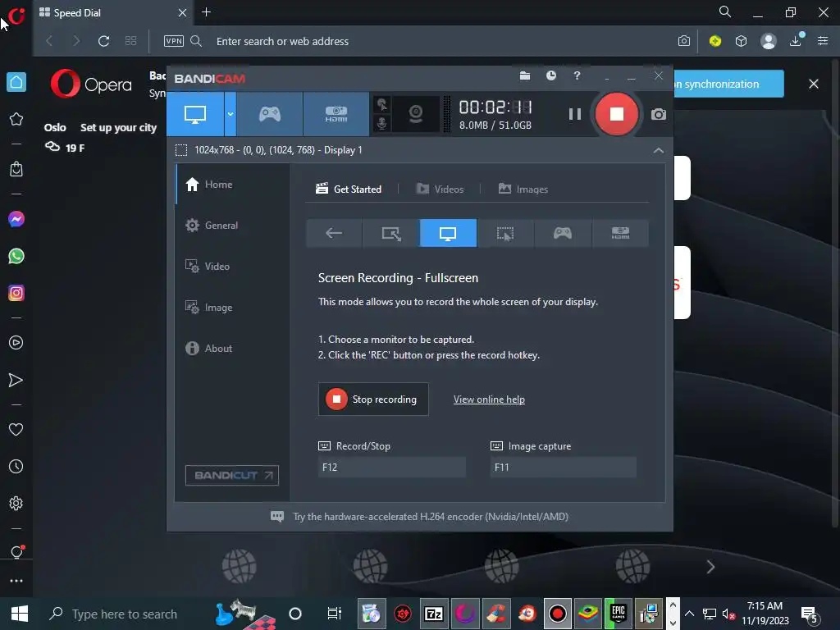Select around mouse recording mode icon
Screen dimensions: 840x630
(x=505, y=233)
